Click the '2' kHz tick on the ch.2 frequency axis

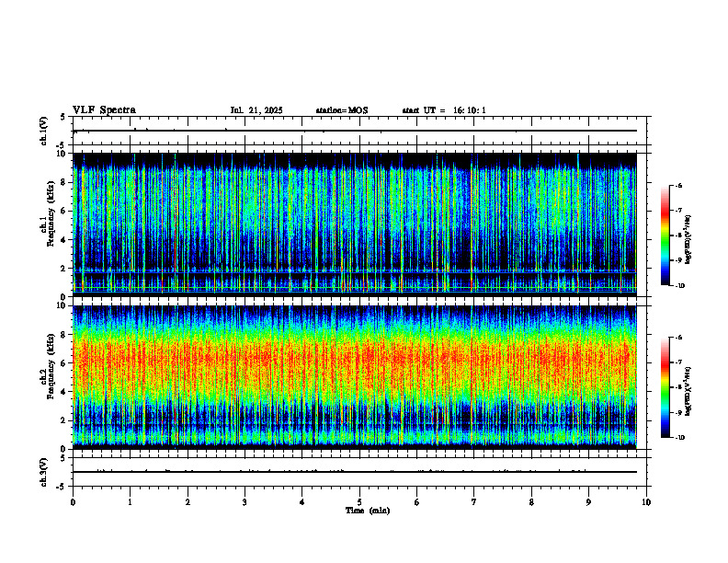click(x=65, y=420)
